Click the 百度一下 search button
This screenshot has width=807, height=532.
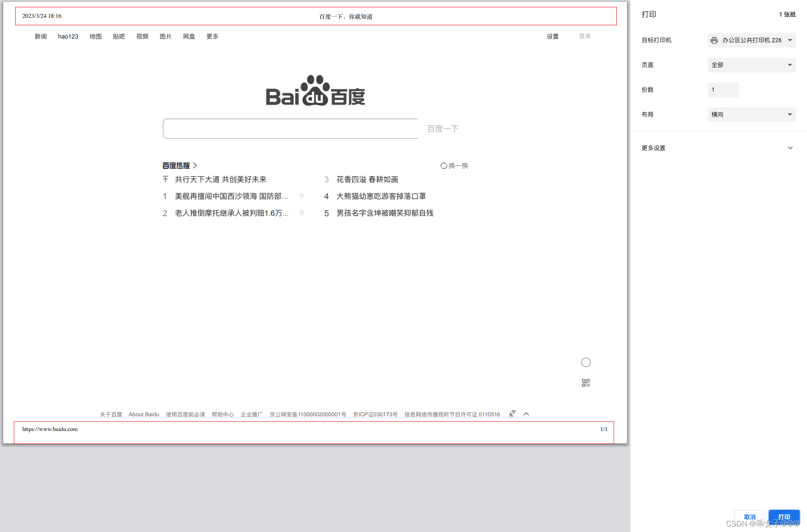pos(443,129)
